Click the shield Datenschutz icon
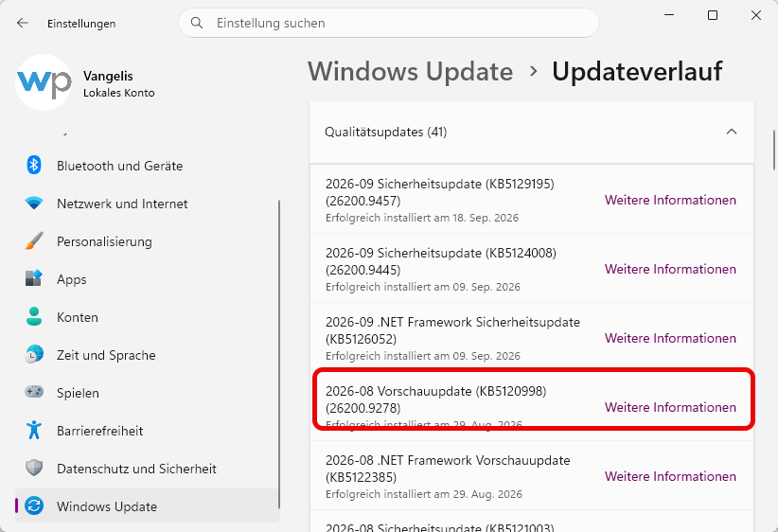The width and height of the screenshot is (778, 532). (34, 468)
